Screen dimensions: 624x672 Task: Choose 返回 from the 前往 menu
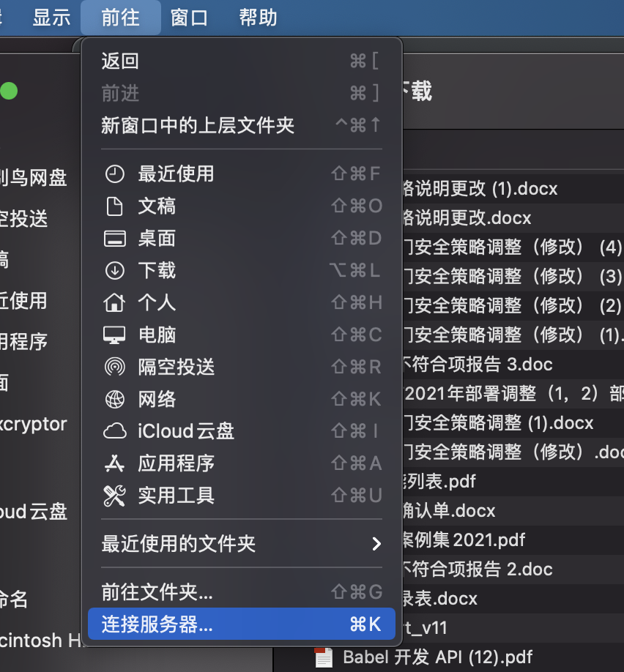coord(242,61)
